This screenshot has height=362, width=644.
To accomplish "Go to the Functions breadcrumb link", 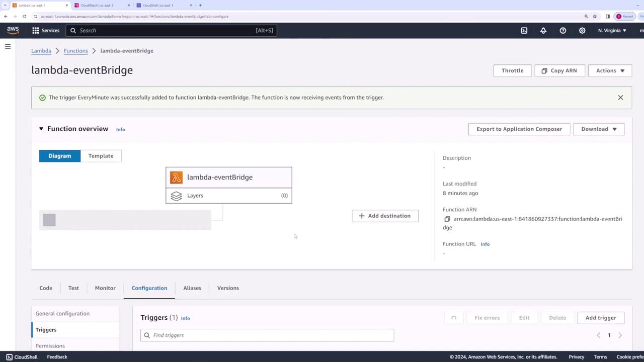I will coord(76,51).
